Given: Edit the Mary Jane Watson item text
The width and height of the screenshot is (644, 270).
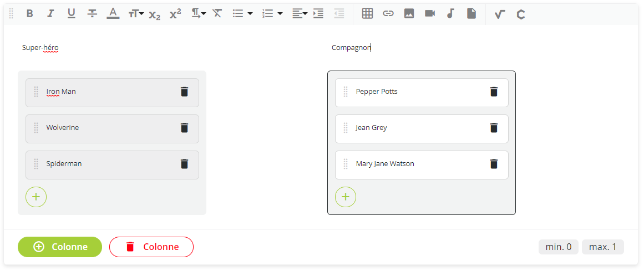Looking at the screenshot, I should point(385,164).
